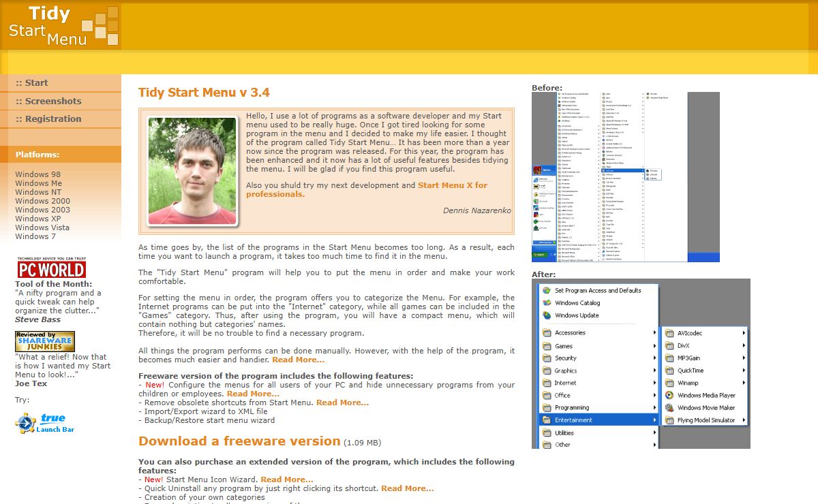Click Windows Update icon in After screenshot
The height and width of the screenshot is (504, 818).
(547, 315)
